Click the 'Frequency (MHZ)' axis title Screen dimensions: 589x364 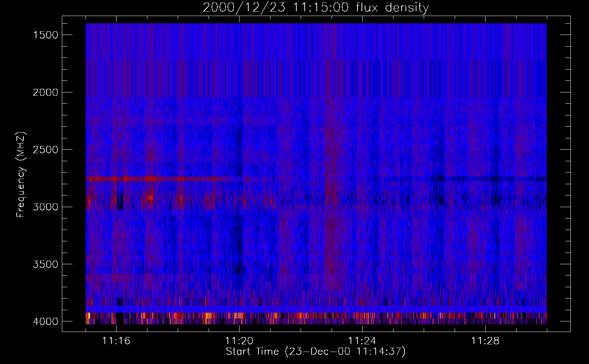21,175
